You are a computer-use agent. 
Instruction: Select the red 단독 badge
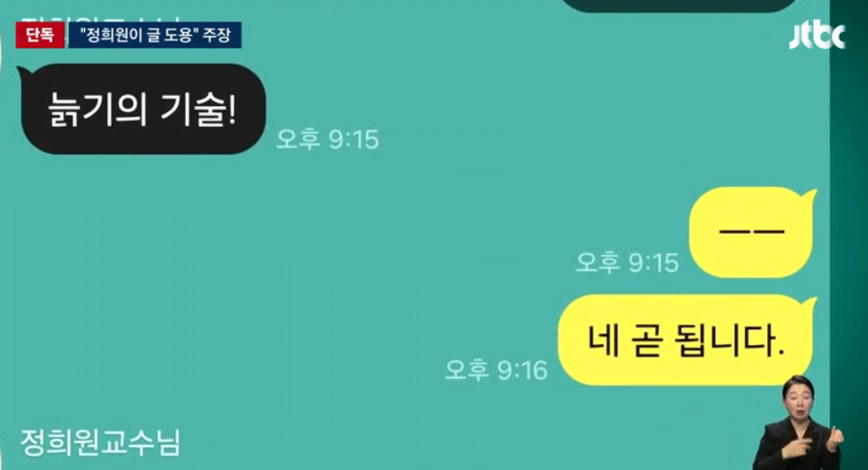click(x=40, y=35)
